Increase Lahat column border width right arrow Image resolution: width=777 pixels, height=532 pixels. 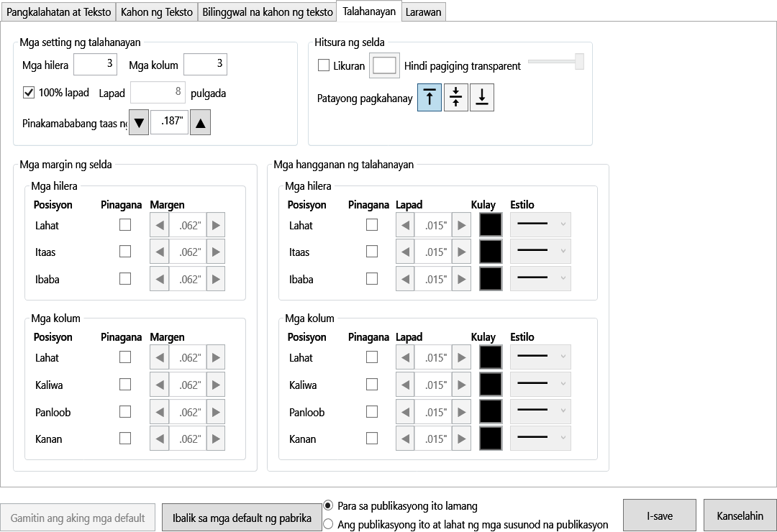462,357
